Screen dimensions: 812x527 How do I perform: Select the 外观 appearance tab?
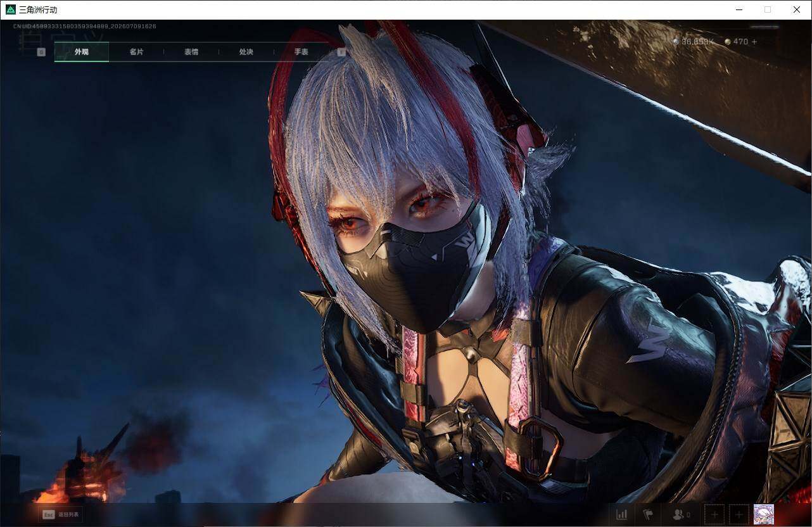82,52
